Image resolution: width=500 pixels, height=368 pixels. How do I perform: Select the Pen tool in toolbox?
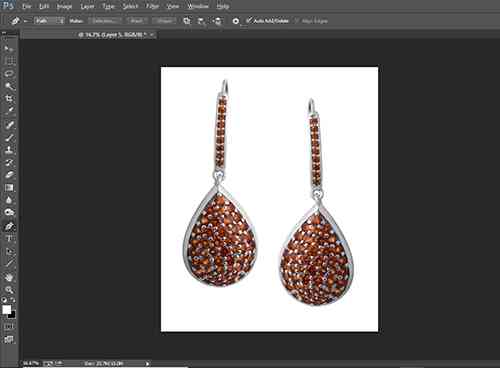pos(9,227)
